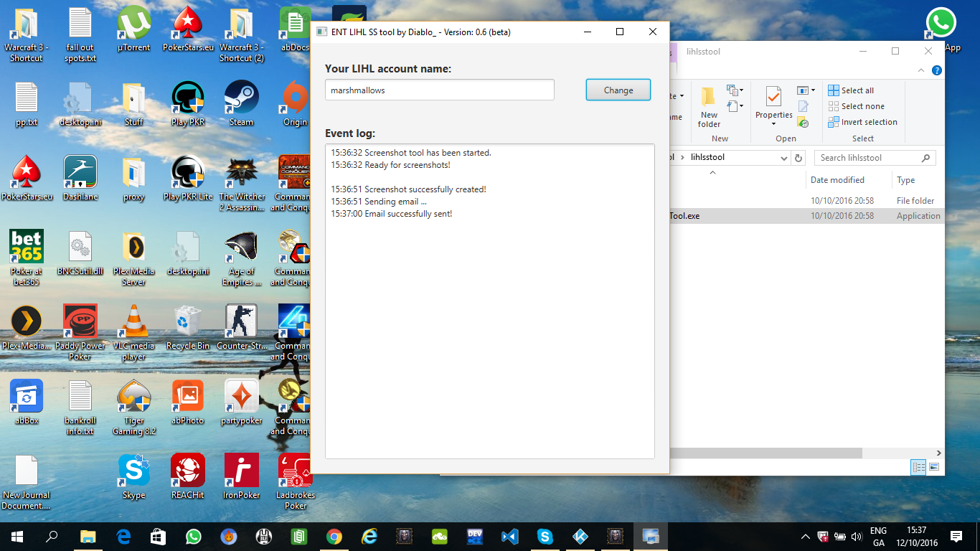980x551 pixels.
Task: Select the fall out spots.txt file
Action: tap(80, 34)
